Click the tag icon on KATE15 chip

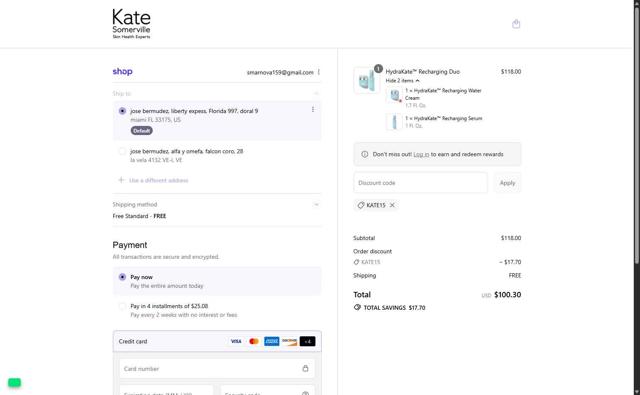[x=360, y=205]
